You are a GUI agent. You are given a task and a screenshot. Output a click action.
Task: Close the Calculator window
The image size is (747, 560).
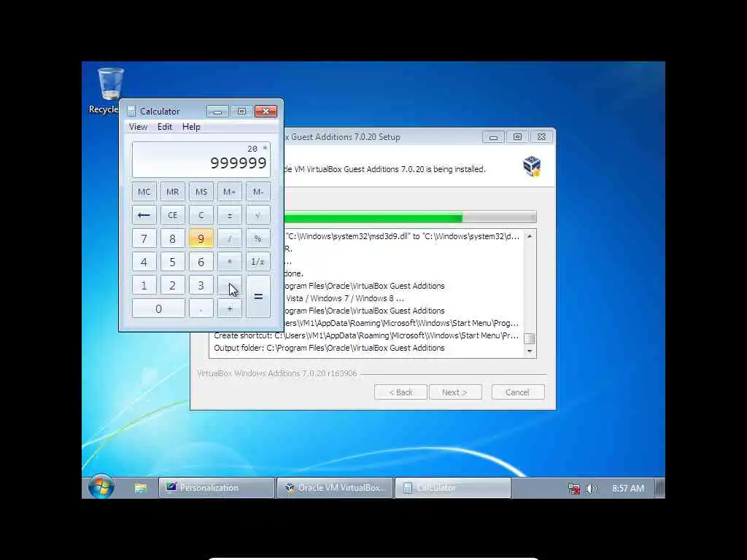(x=266, y=111)
